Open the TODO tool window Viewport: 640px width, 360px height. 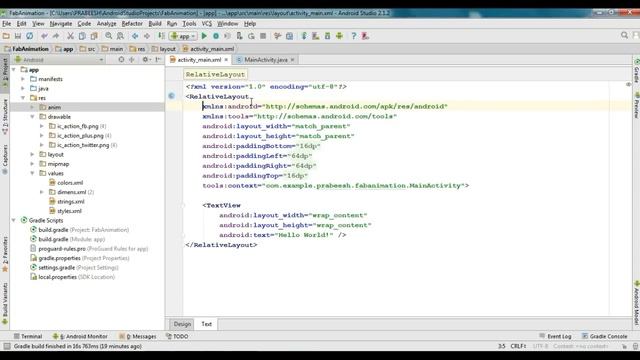(x=177, y=336)
